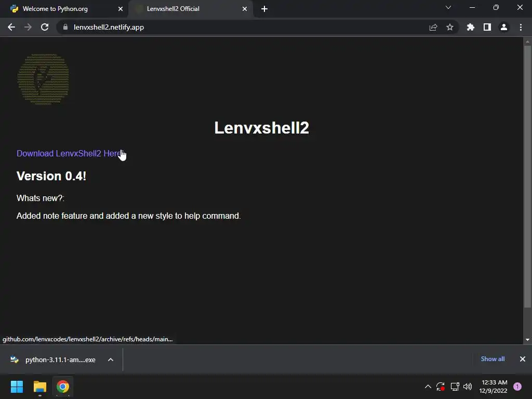Click the Lenvxshell2 heading
The height and width of the screenshot is (399, 532).
(262, 128)
